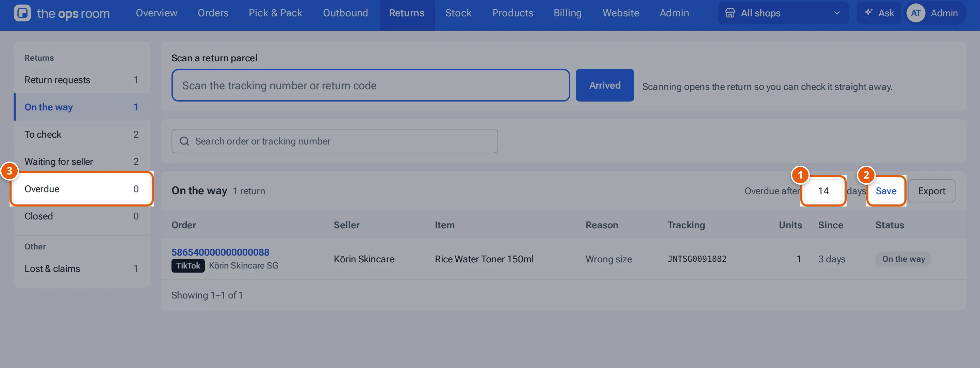Open the To check list

tap(82, 135)
